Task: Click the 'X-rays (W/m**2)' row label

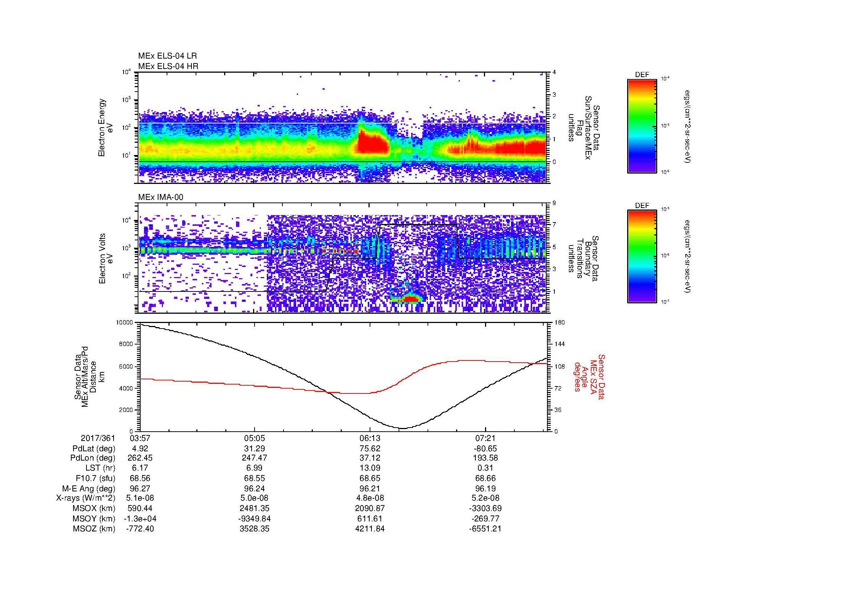Action: tap(86, 498)
